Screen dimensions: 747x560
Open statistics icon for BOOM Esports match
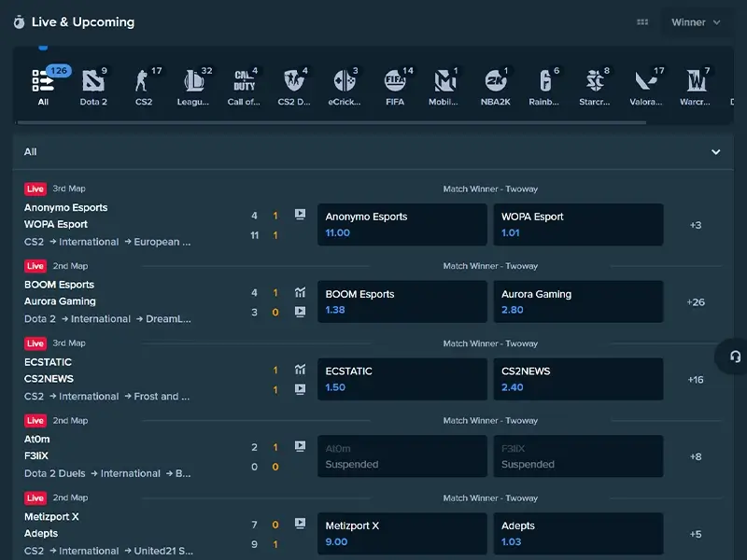(300, 292)
